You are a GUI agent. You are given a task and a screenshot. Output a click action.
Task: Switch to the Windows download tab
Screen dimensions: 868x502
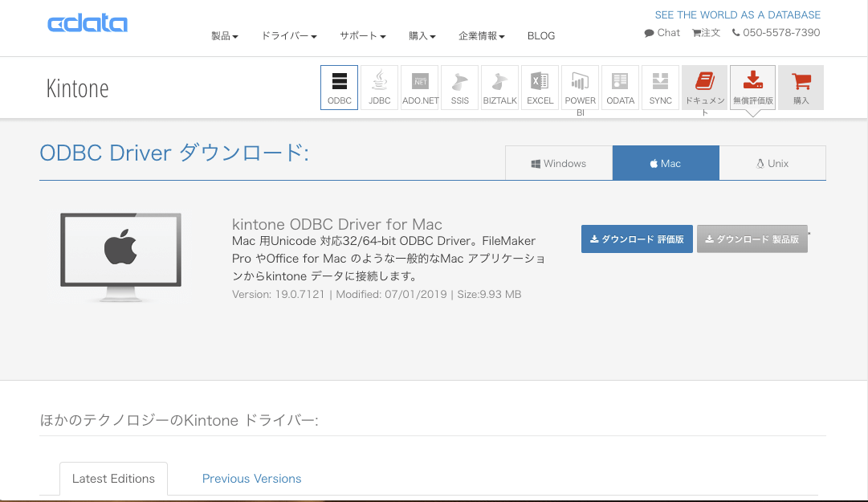[559, 163]
